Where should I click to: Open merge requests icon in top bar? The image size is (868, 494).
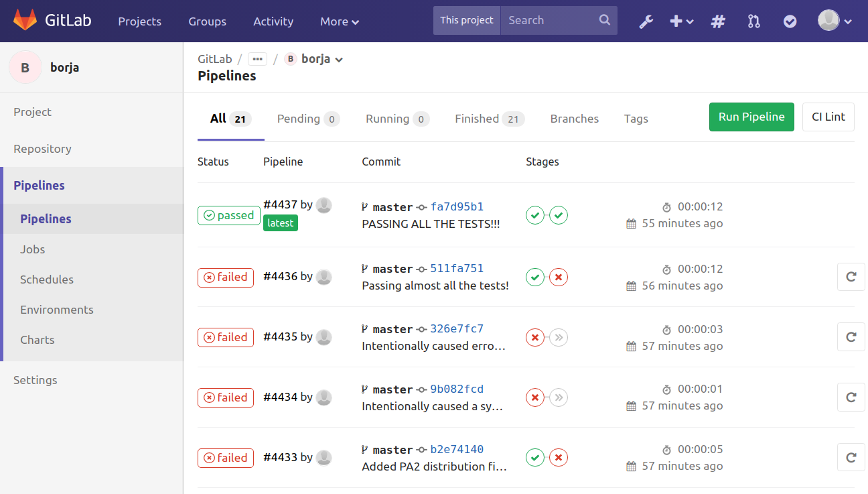click(x=754, y=21)
